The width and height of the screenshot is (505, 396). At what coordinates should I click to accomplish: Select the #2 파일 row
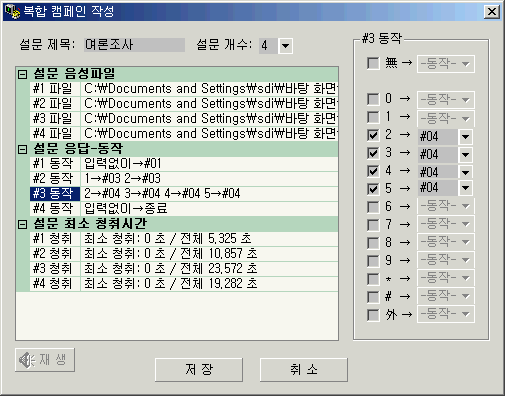coord(184,104)
